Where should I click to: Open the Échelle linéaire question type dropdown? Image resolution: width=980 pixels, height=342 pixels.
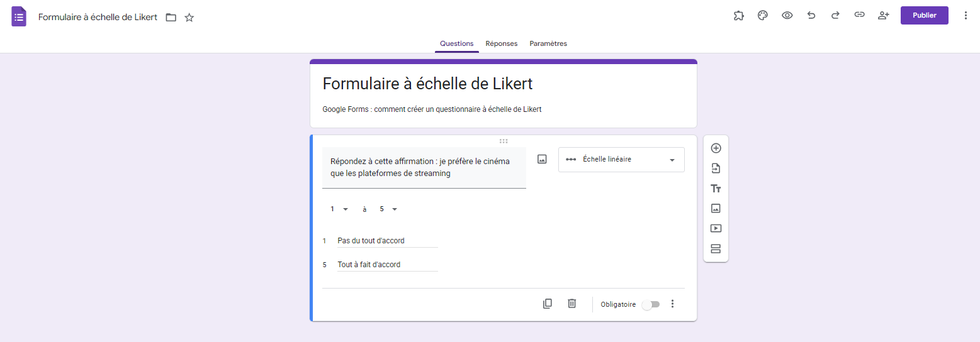[621, 160]
